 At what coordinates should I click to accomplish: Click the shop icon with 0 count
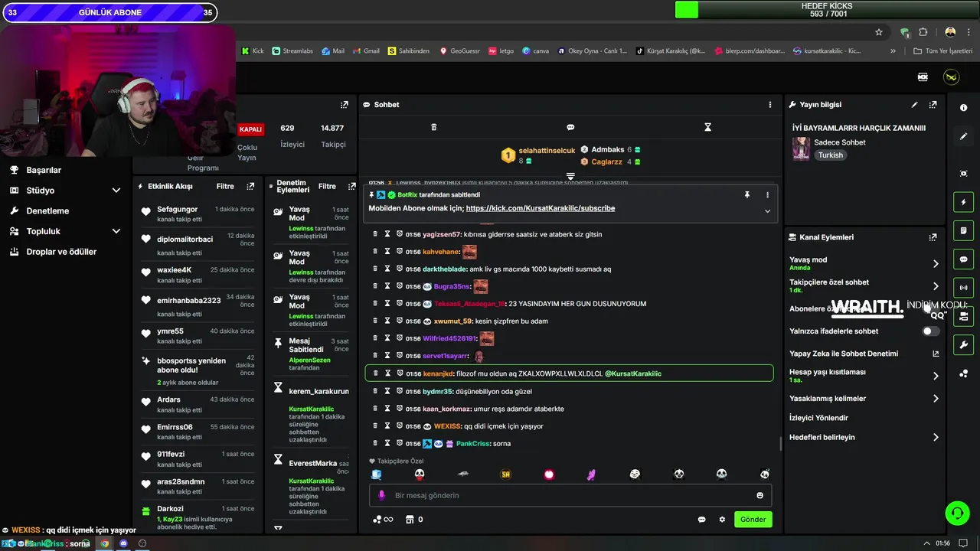[414, 520]
